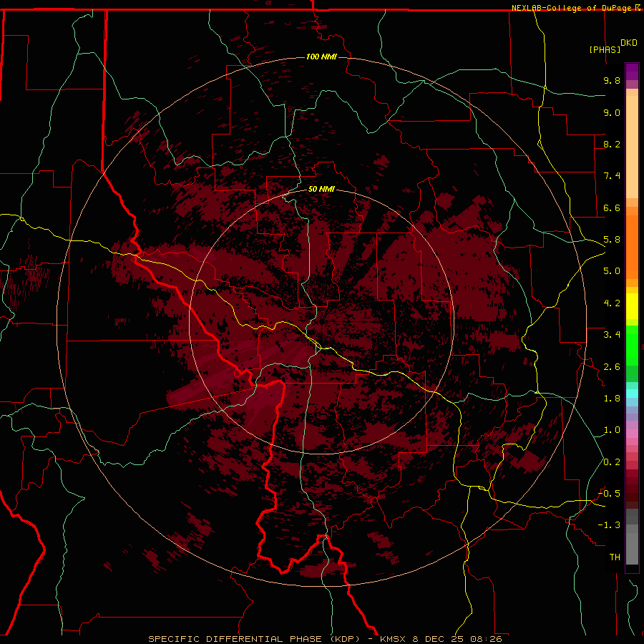Click the [PHAS] label near the legend
The width and height of the screenshot is (644, 644).
pos(605,49)
